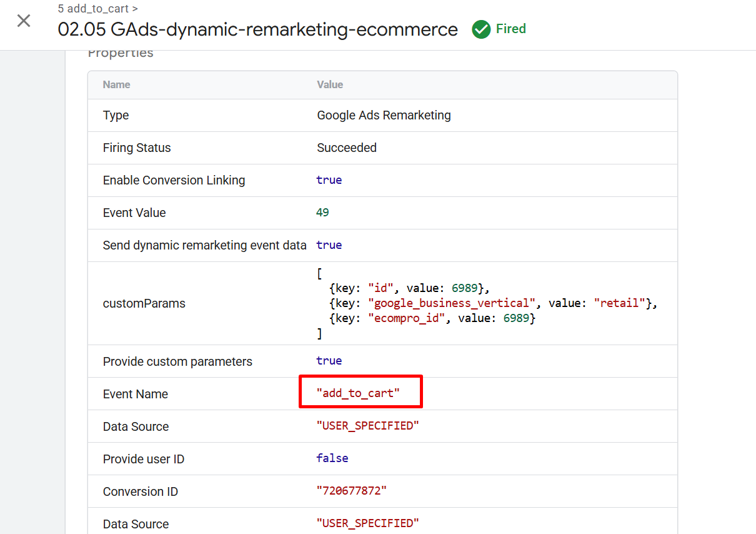Select the first USER_SPECIFIED Data Source value
756x534 pixels.
point(367,426)
